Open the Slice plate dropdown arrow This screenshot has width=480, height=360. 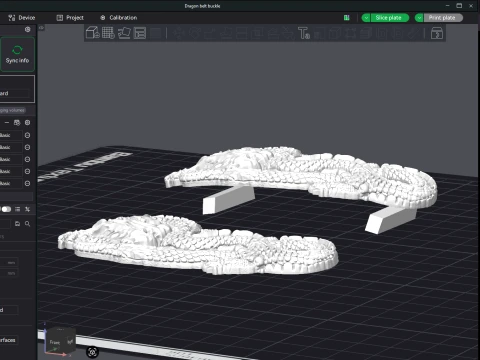(366, 18)
